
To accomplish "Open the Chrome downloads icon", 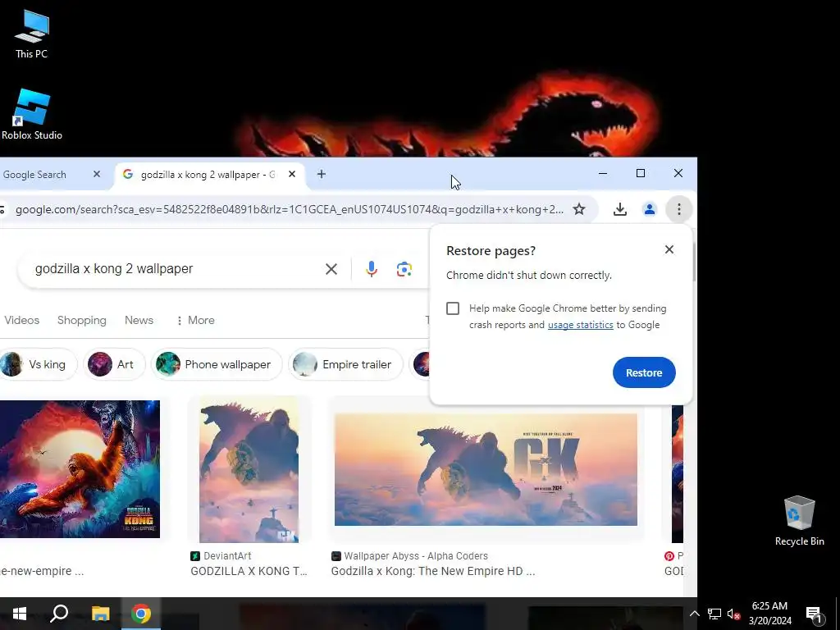I will 620,209.
